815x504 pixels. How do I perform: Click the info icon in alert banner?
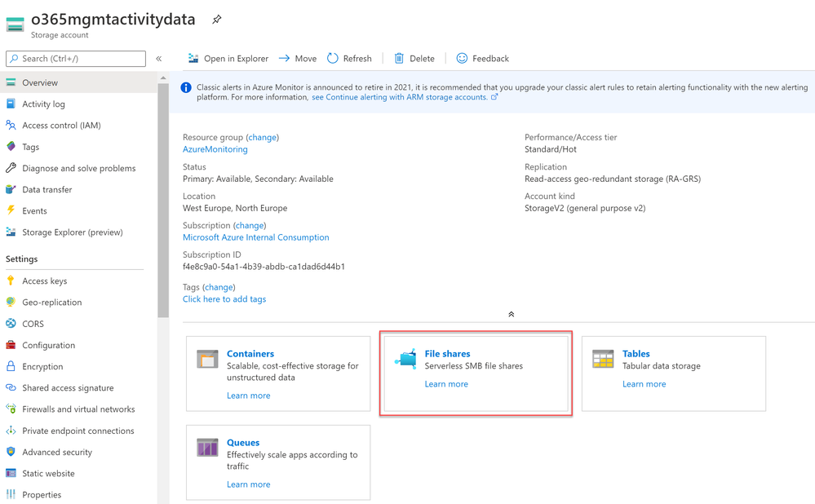click(185, 88)
